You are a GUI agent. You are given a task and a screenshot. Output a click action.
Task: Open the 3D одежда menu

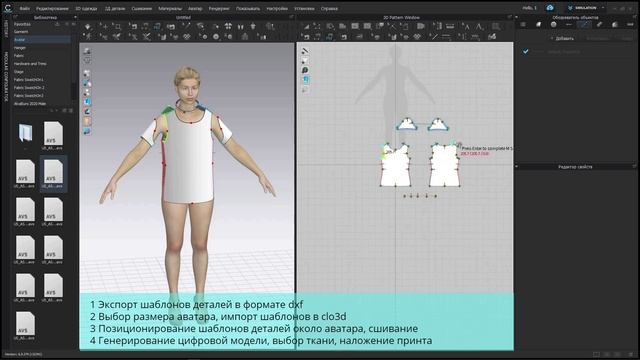click(x=87, y=8)
